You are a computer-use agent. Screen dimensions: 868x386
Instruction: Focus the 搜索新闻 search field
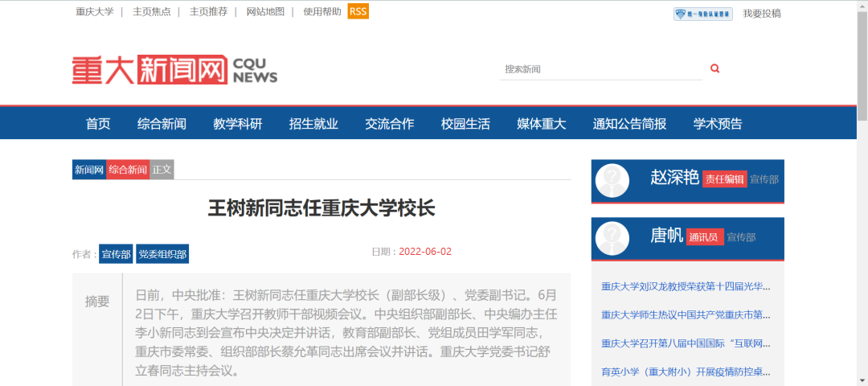tap(600, 69)
